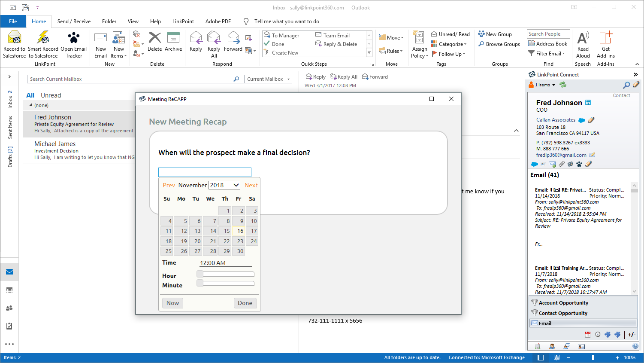Open Follow Up dropdown

(x=448, y=54)
